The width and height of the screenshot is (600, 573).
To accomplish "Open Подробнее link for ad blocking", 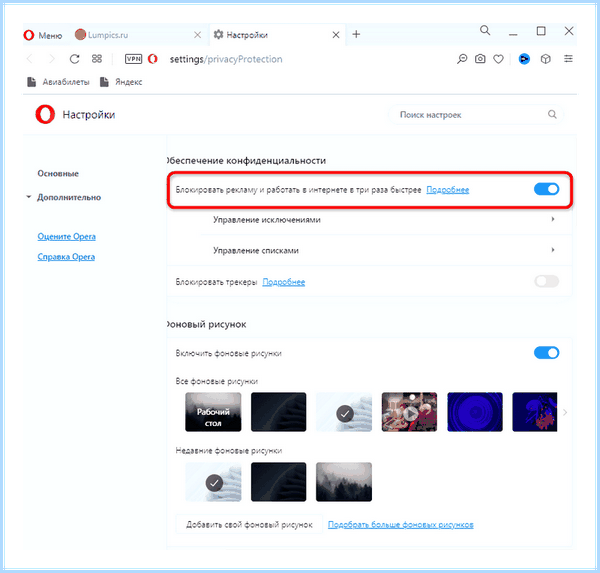I will point(448,190).
